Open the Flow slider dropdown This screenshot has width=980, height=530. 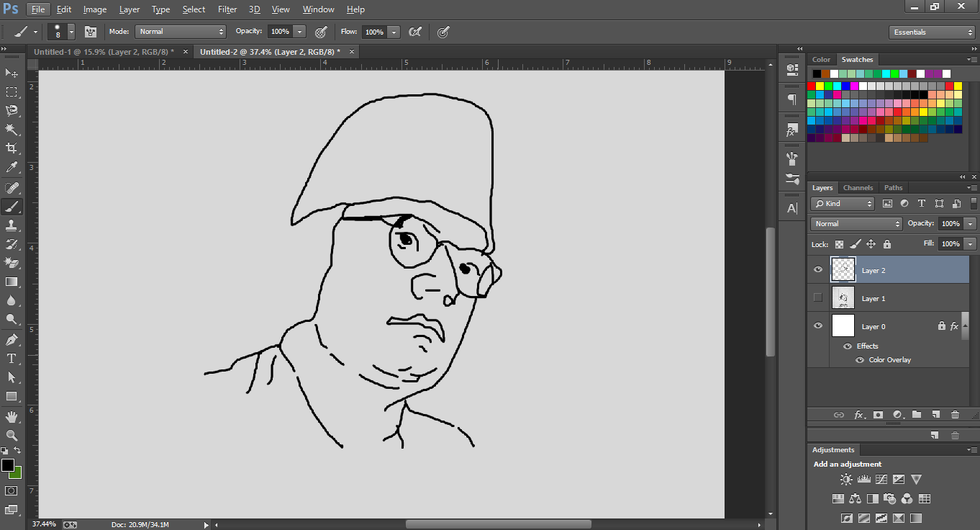click(x=394, y=32)
